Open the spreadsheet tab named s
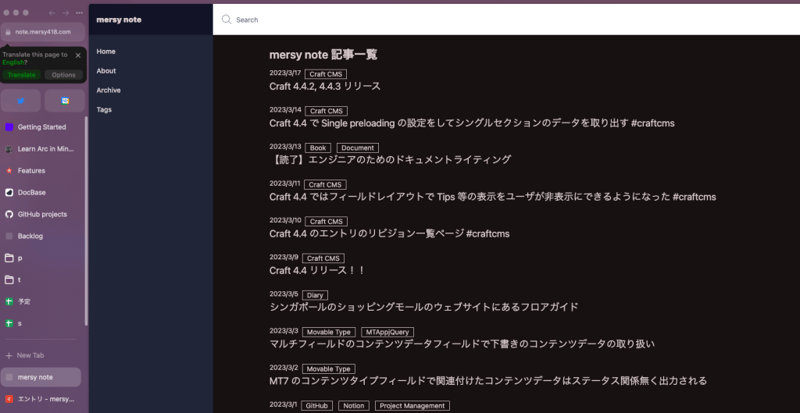This screenshot has width=800, height=413. coord(41,324)
